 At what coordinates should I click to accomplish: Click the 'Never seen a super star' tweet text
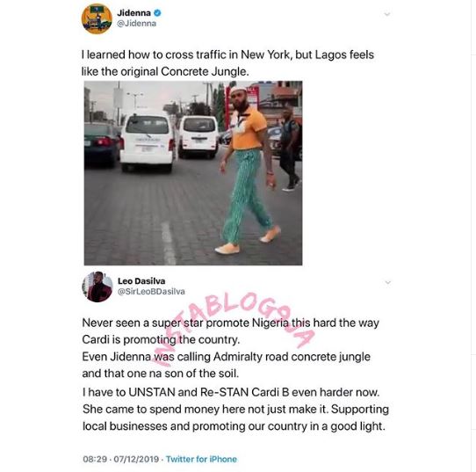[x=231, y=331]
